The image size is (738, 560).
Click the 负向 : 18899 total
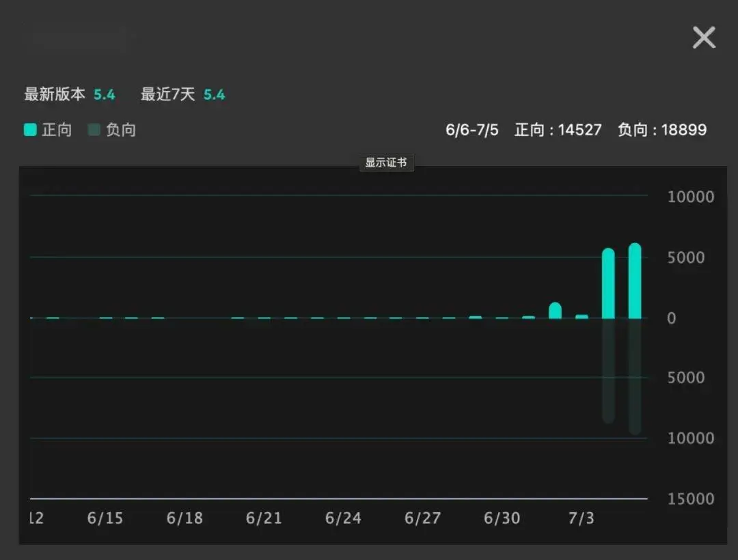pyautogui.click(x=661, y=130)
